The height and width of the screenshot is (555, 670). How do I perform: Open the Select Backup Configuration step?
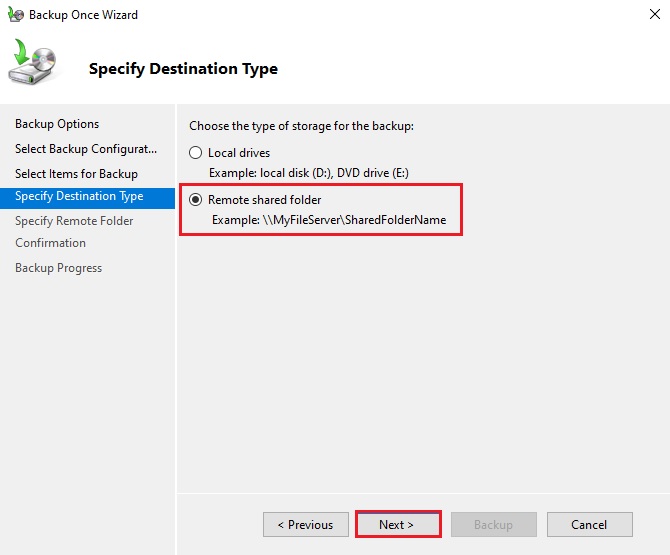[86, 149]
